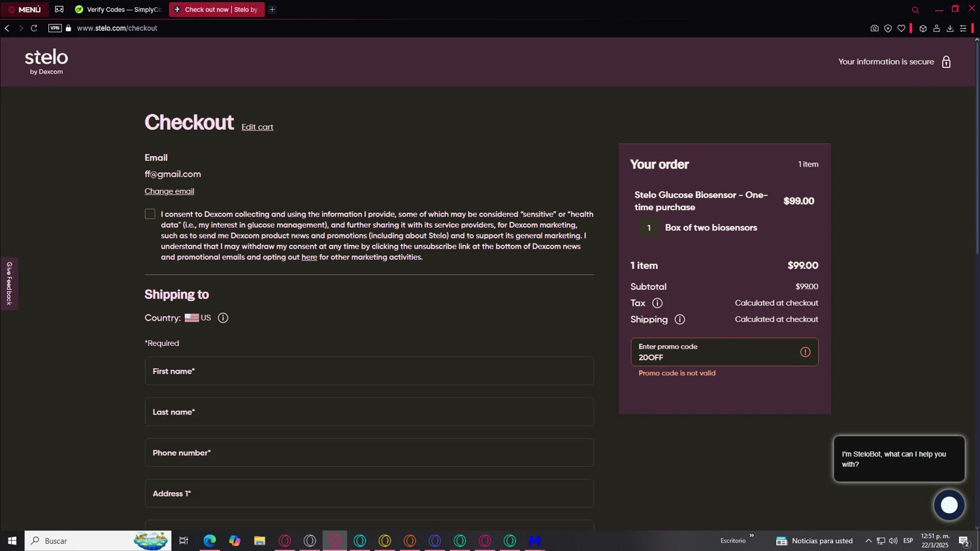Viewport: 980px width, 551px height.
Task: Open Windows Task View
Action: tap(184, 541)
